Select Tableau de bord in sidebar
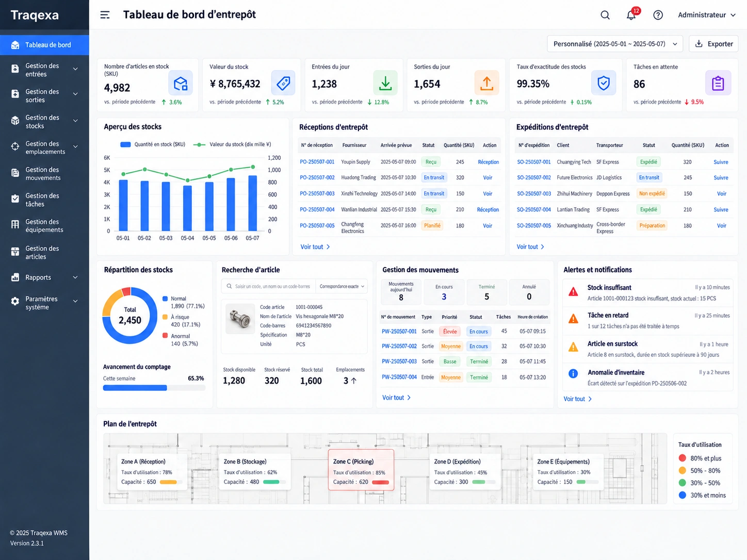747x560 pixels. 44,45
